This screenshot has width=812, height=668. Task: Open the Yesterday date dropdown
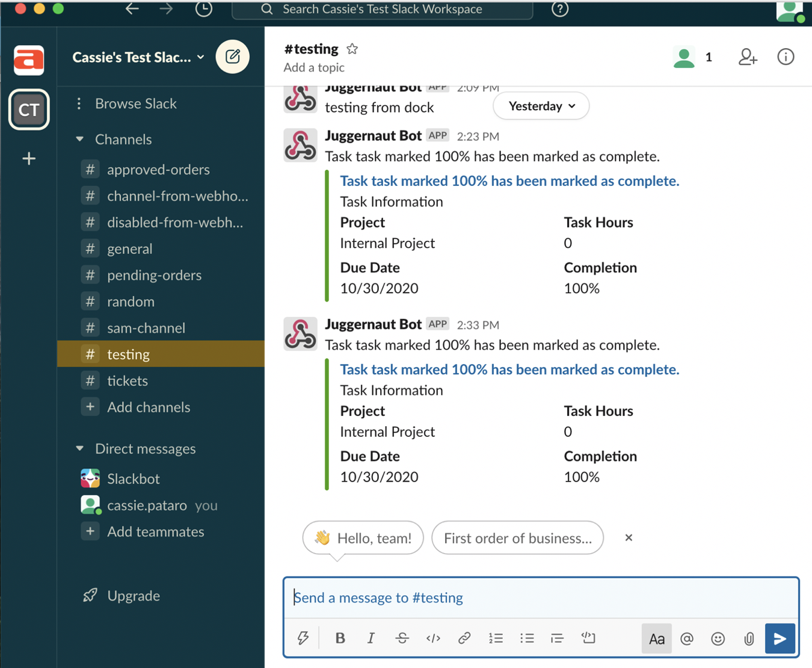540,106
